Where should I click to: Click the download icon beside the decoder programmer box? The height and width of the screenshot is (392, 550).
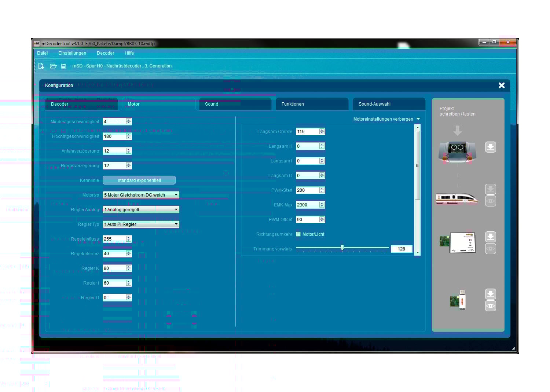click(x=491, y=237)
